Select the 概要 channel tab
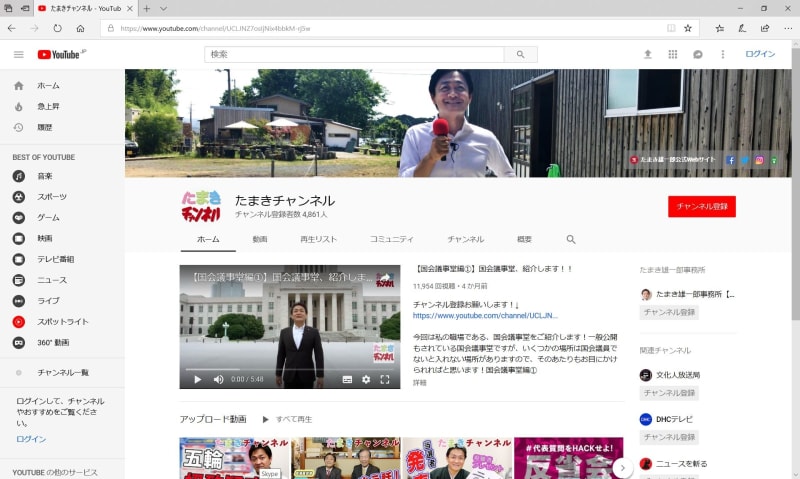This screenshot has height=479, width=800. click(524, 239)
